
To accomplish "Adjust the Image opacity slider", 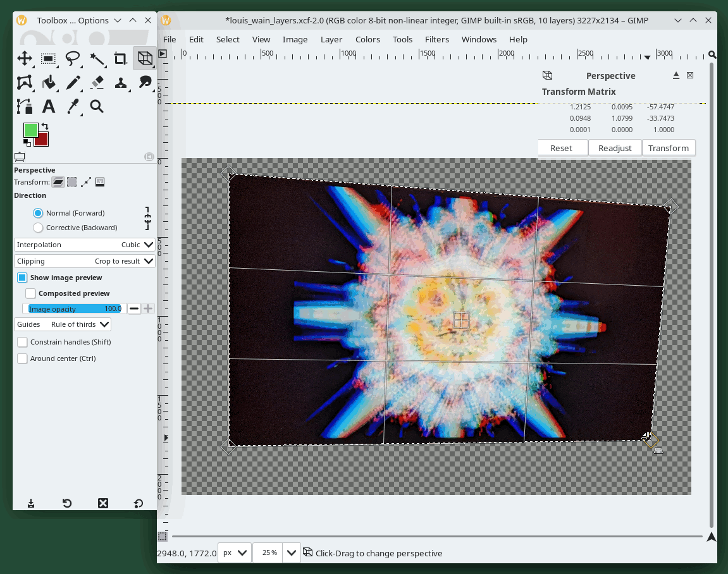I will [74, 308].
